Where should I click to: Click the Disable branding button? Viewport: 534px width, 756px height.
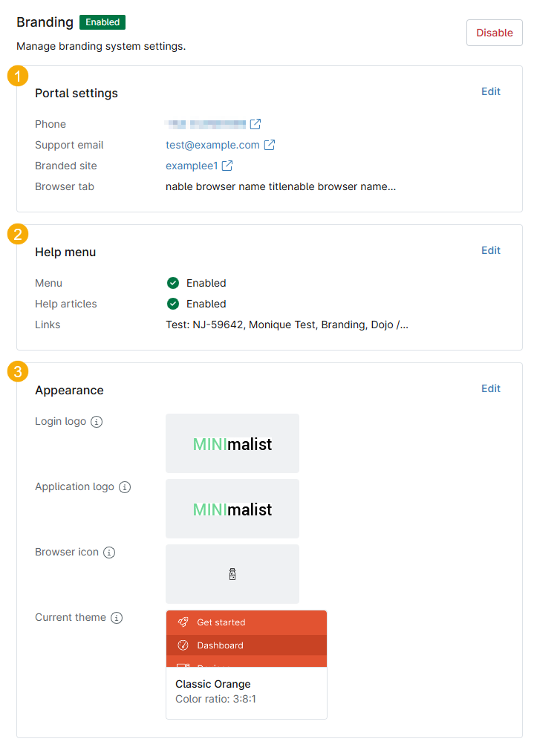click(494, 33)
